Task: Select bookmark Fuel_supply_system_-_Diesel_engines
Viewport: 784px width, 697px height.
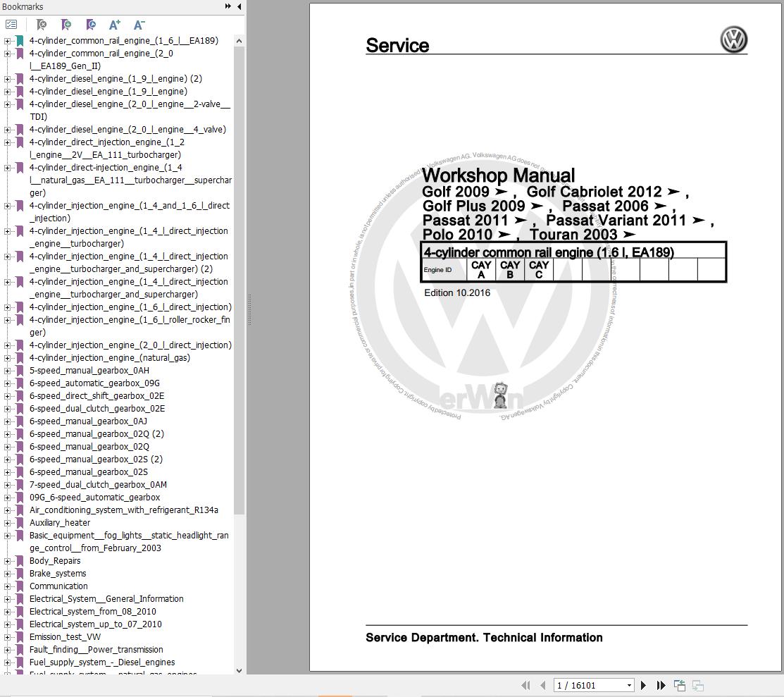Action: pos(102,662)
